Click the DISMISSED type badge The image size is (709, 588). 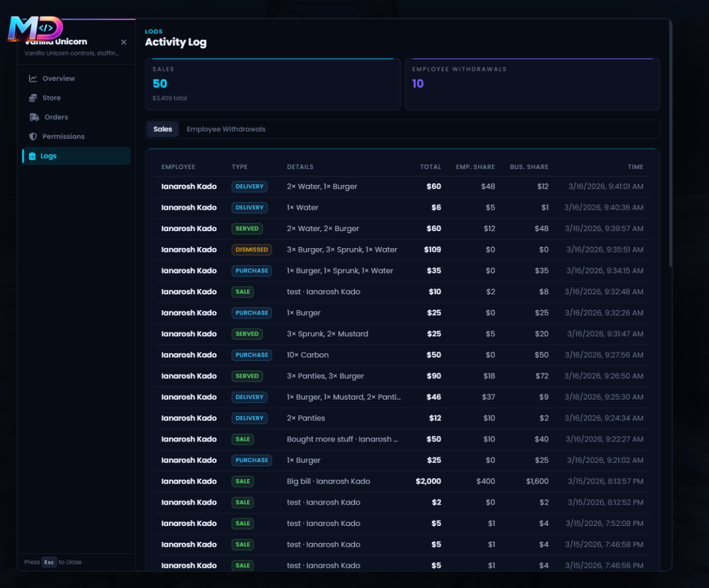click(x=252, y=250)
